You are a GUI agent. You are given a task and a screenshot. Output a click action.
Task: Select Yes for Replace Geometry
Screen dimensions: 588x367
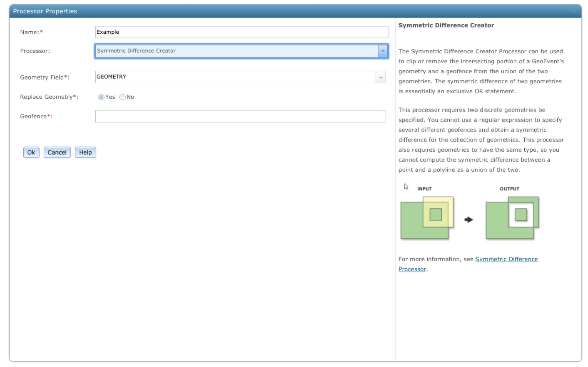coord(101,97)
